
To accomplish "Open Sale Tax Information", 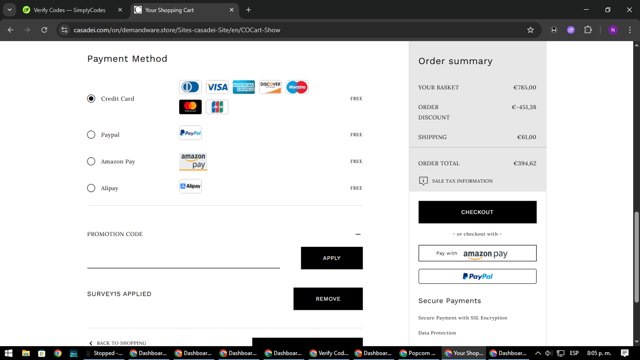I will click(462, 181).
